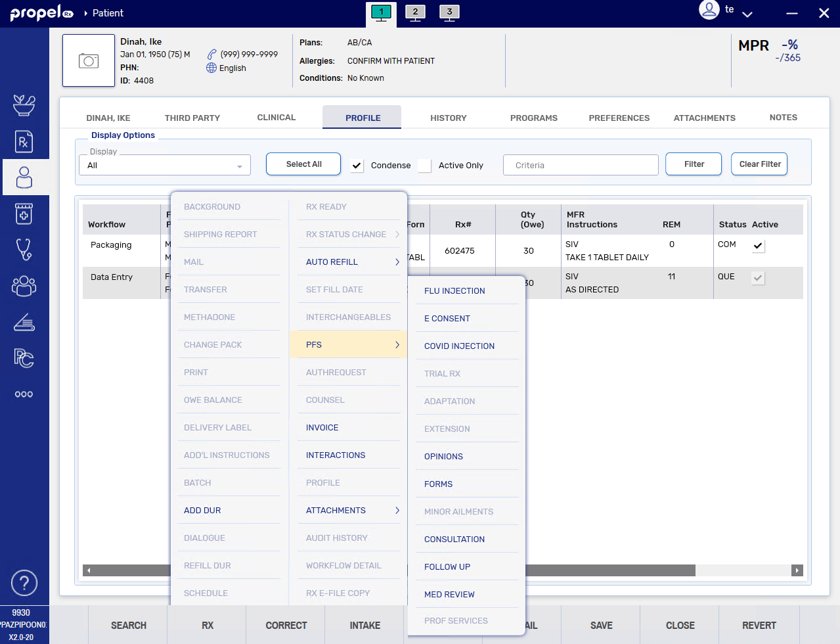
Task: Choose Flu Injection from PFS submenu
Action: point(454,290)
